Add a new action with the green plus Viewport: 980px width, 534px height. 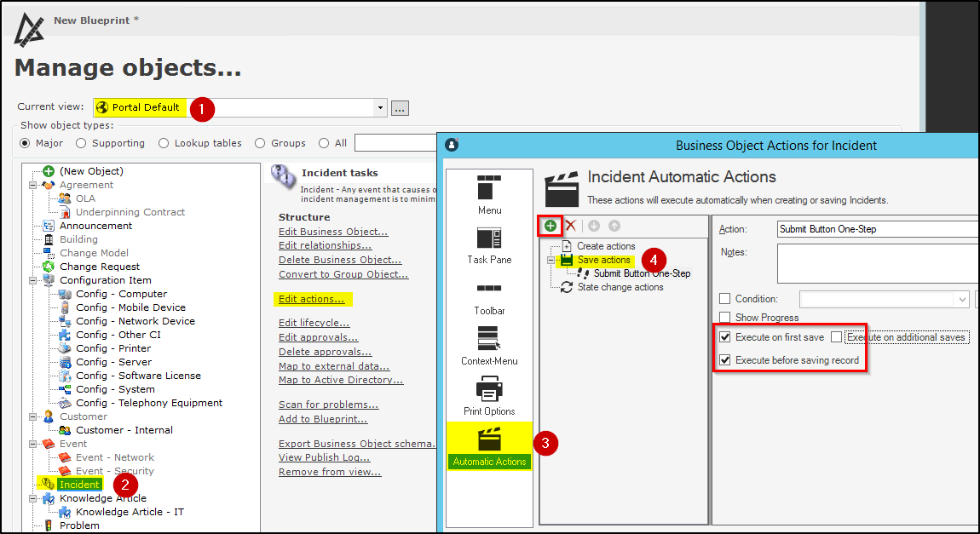click(550, 225)
